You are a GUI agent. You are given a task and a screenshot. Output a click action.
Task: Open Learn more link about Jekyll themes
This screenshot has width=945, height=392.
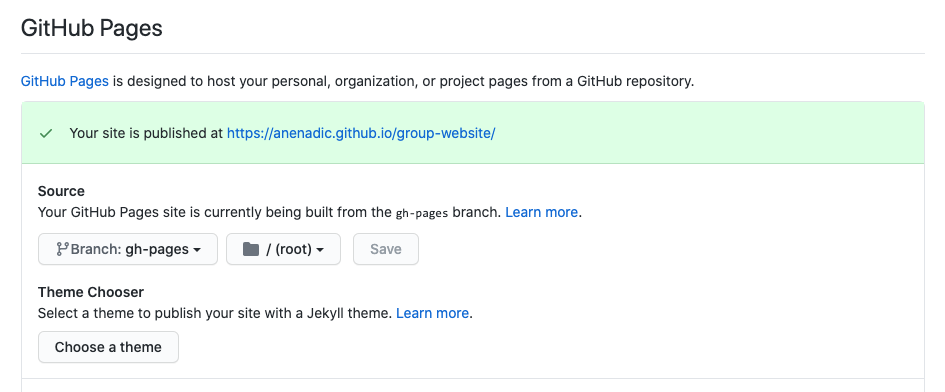click(x=433, y=313)
